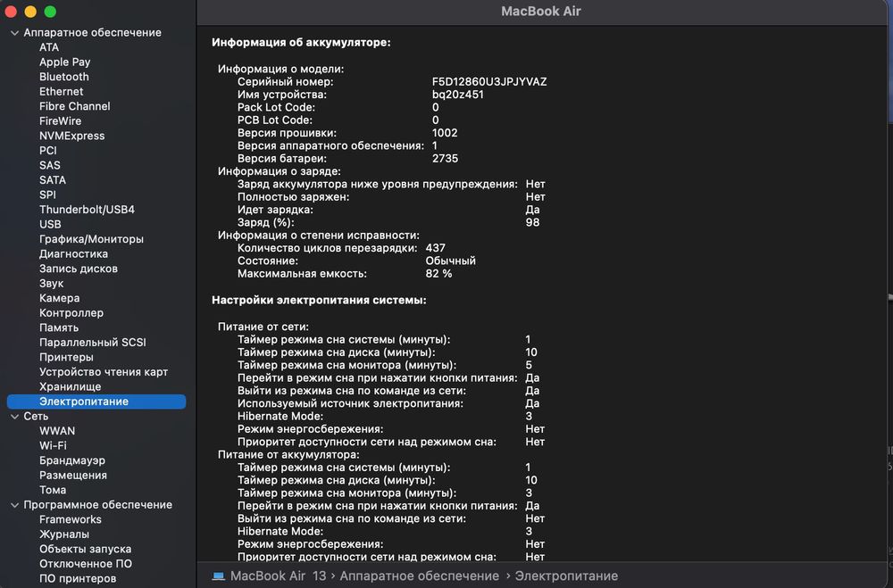Select Брандмауэр under Сеть

(72, 460)
